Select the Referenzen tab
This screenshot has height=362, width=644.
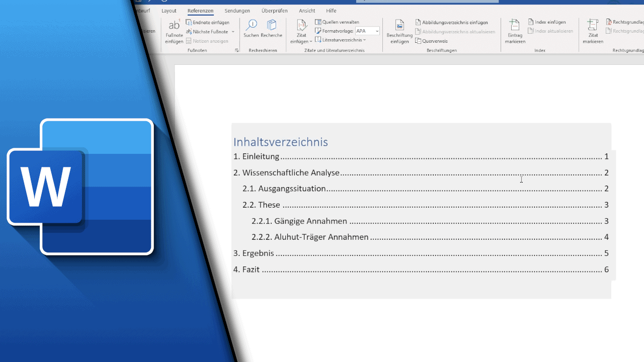[200, 11]
